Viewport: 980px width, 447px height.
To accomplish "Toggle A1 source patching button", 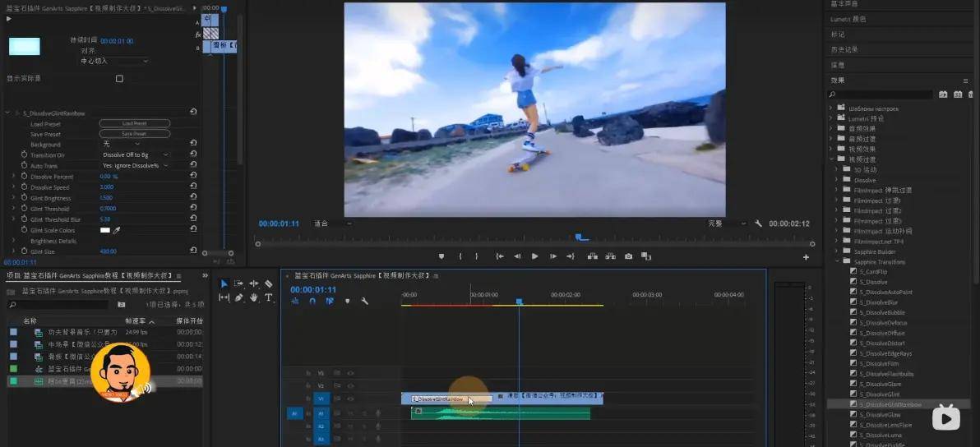I will (x=295, y=413).
